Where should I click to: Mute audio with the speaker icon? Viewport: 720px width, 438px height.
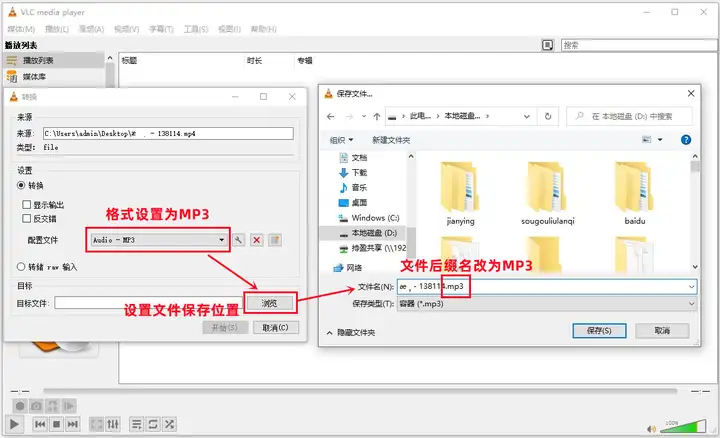click(x=652, y=429)
